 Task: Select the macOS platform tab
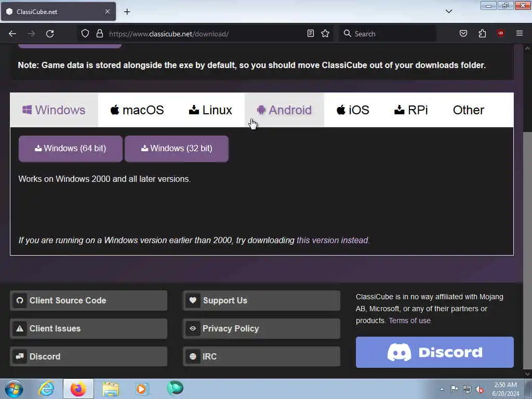click(137, 110)
